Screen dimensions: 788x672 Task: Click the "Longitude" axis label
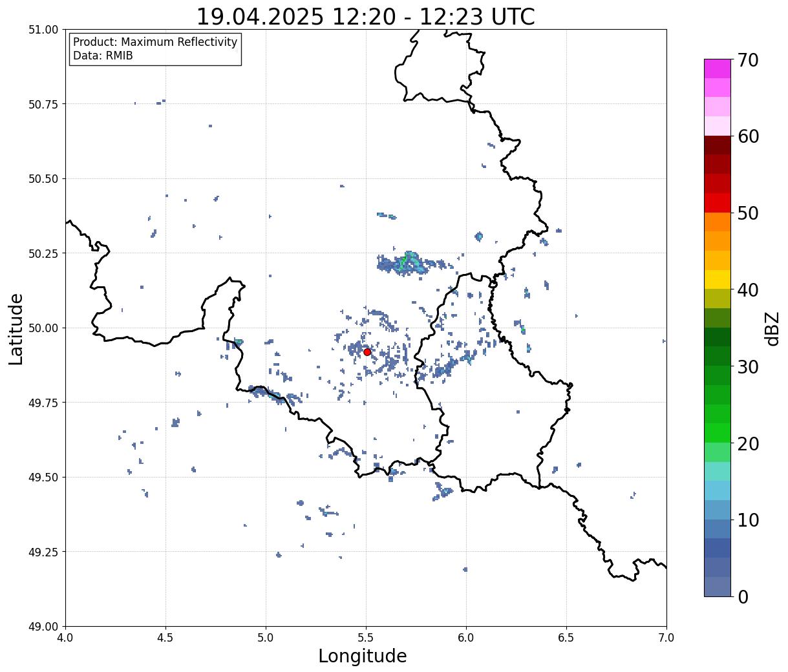pos(363,656)
